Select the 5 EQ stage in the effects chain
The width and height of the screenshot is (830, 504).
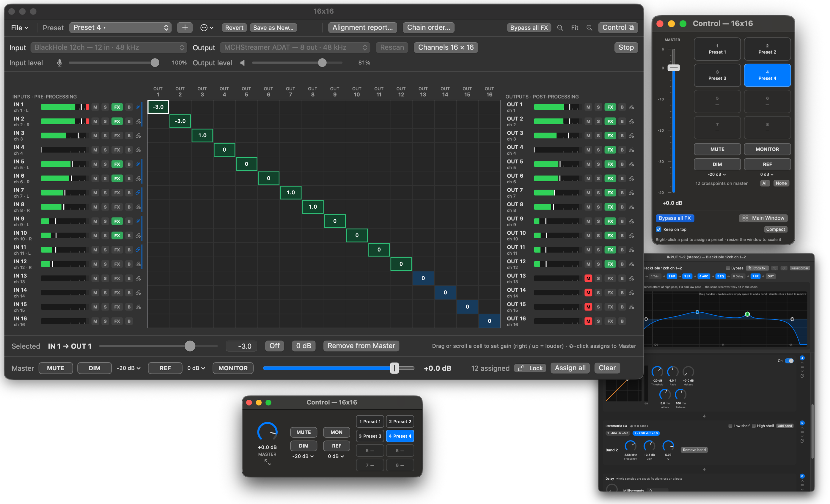click(x=720, y=276)
